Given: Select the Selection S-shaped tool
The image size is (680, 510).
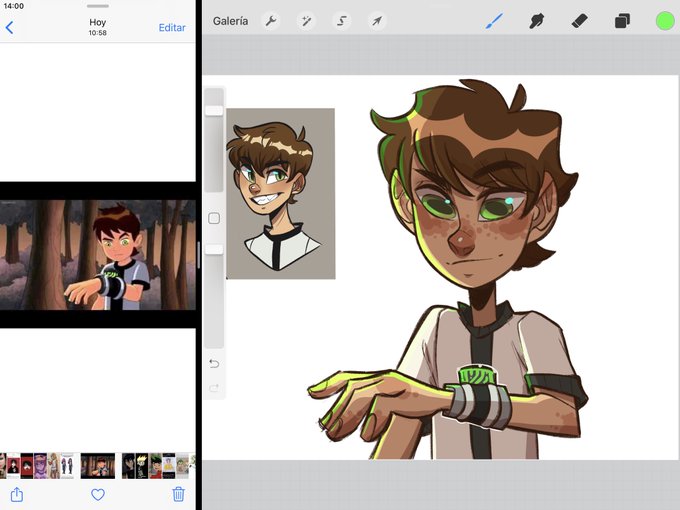Looking at the screenshot, I should [x=342, y=21].
